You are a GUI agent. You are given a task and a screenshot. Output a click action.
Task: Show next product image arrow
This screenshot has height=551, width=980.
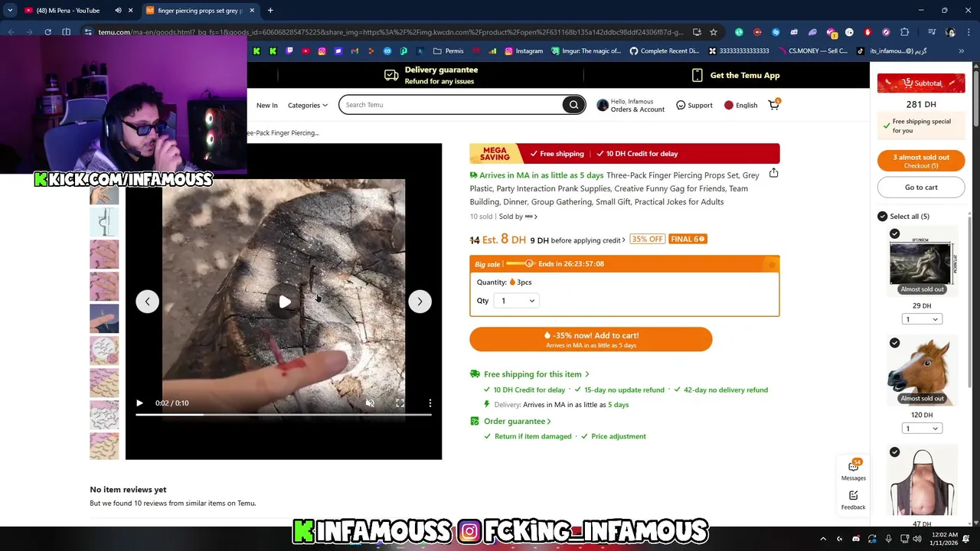(x=420, y=302)
